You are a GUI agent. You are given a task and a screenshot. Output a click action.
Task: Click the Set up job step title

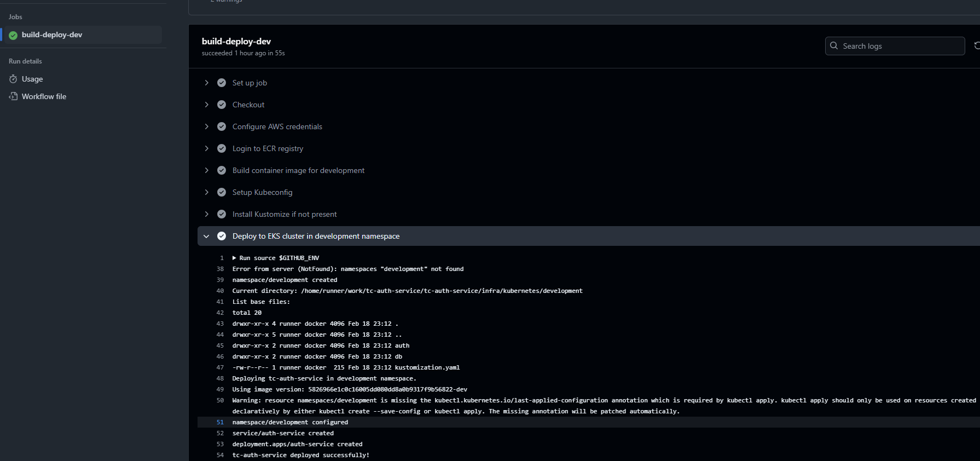click(250, 83)
